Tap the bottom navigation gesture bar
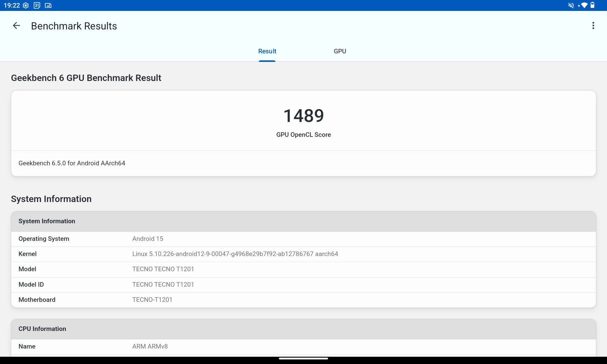 [x=303, y=359]
